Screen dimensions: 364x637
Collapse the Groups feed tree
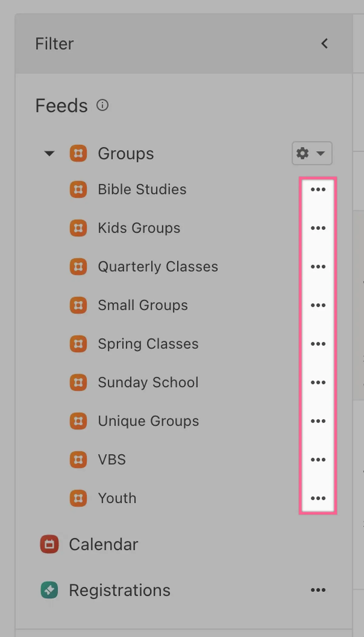point(49,153)
